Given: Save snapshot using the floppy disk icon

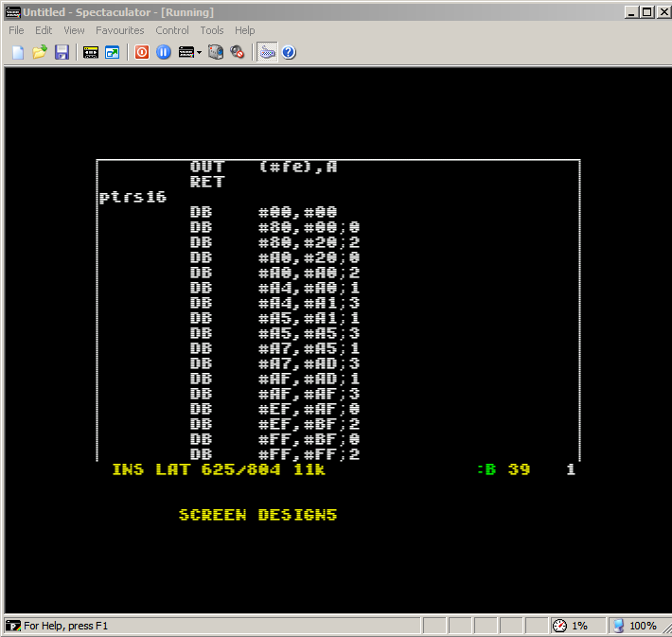Looking at the screenshot, I should (x=62, y=52).
